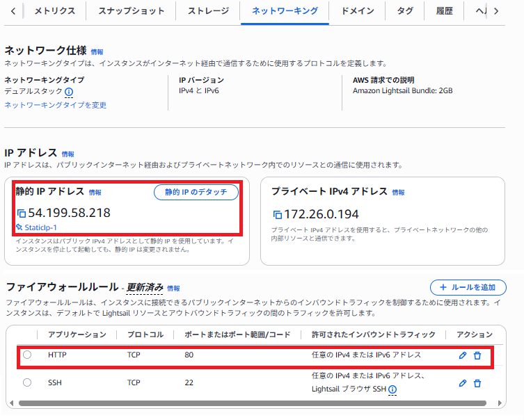The width and height of the screenshot is (524, 420).
Task: Copy the private IPv4 address icon
Action: tap(278, 215)
